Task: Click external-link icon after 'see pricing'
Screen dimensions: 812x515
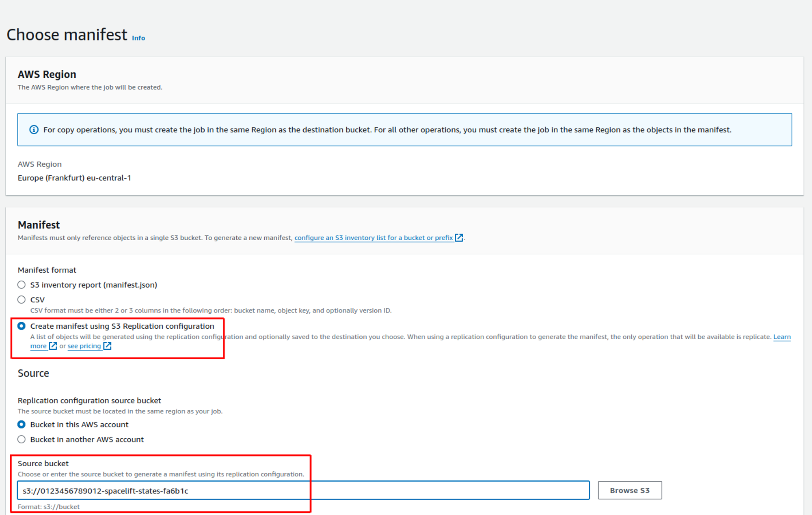Action: tap(107, 346)
